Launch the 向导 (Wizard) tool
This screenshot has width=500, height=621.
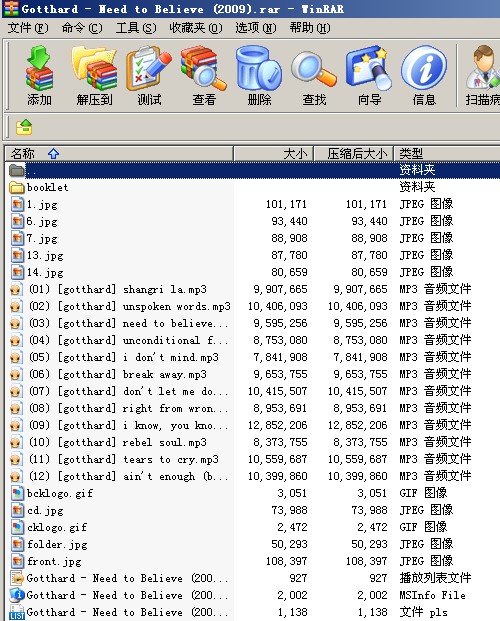pyautogui.click(x=369, y=69)
